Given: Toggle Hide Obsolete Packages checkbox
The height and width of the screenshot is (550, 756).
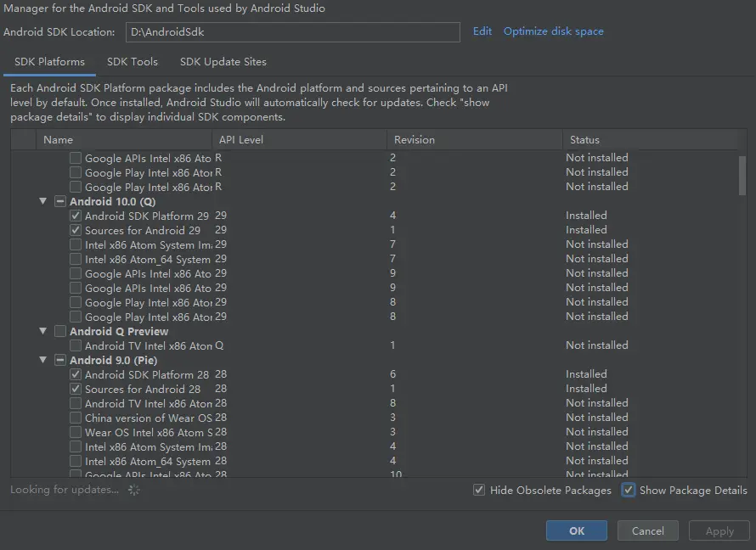Looking at the screenshot, I should point(480,491).
